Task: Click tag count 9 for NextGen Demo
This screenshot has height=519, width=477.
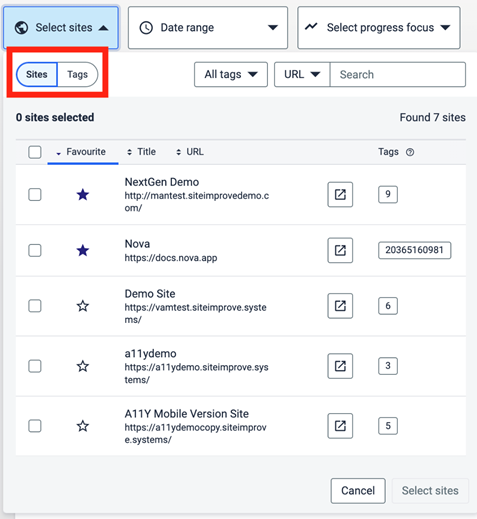Action: coord(388,194)
